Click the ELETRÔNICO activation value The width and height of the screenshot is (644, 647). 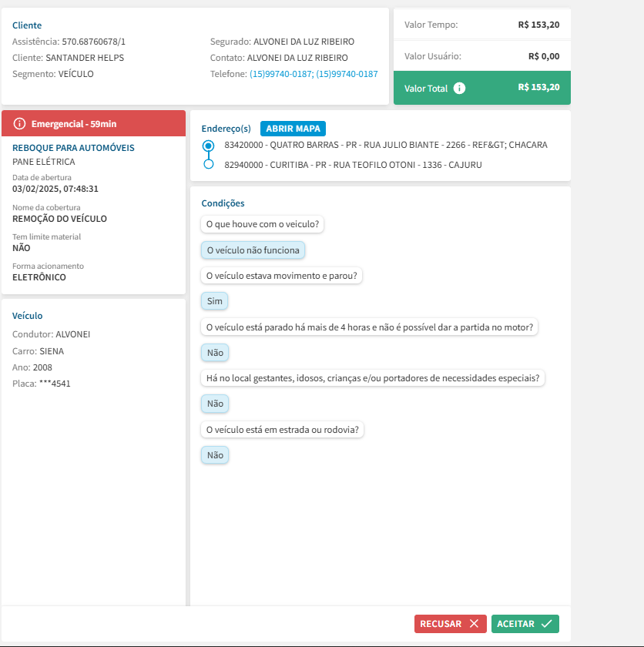[x=39, y=277]
